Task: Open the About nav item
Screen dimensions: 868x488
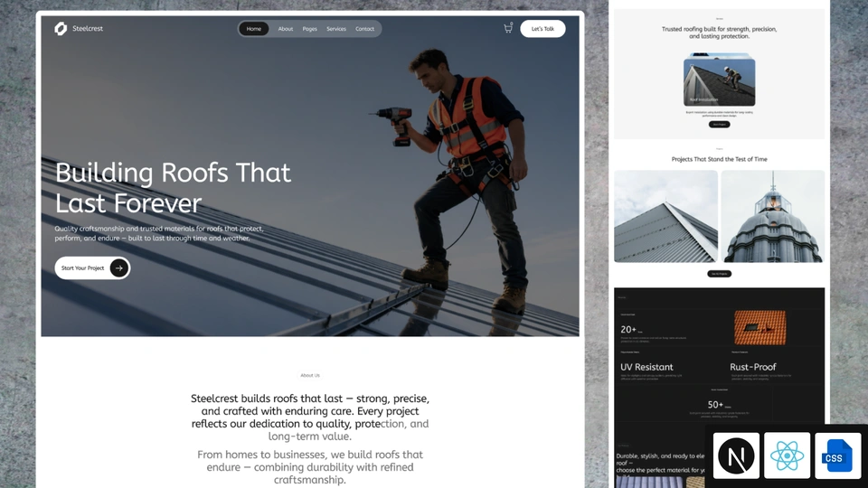Action: click(286, 29)
